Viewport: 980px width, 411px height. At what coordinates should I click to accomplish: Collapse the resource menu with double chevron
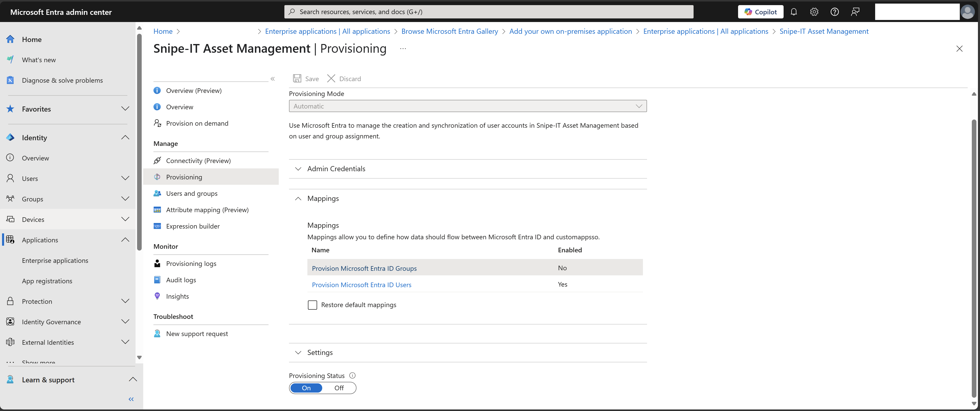[273, 79]
